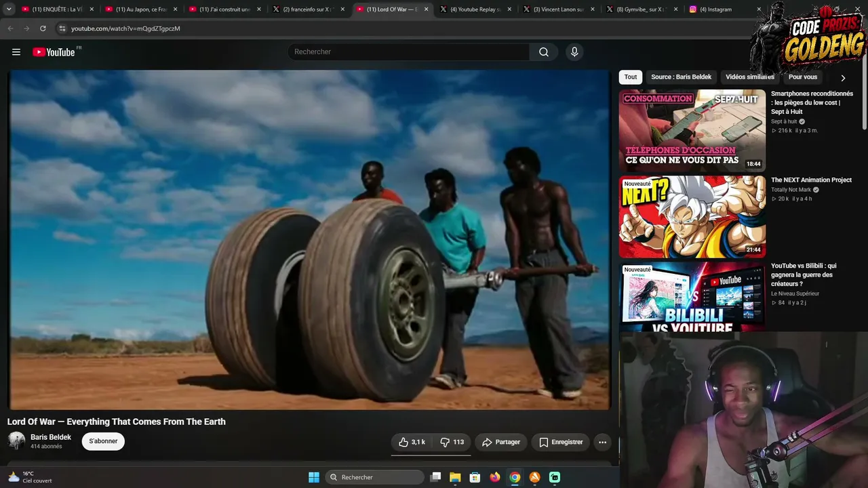This screenshot has width=868, height=488.
Task: Like the video with thumbs up
Action: [x=412, y=442]
